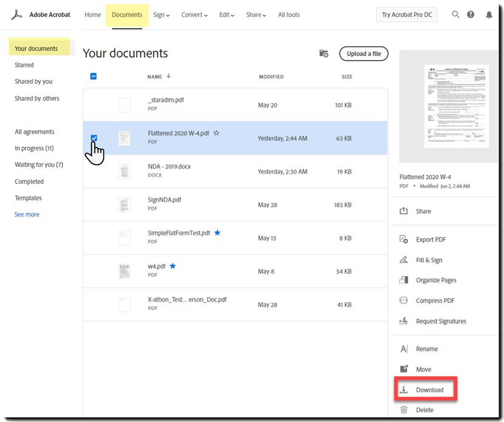The width and height of the screenshot is (504, 422).
Task: Open Shared by others in sidebar
Action: [37, 98]
